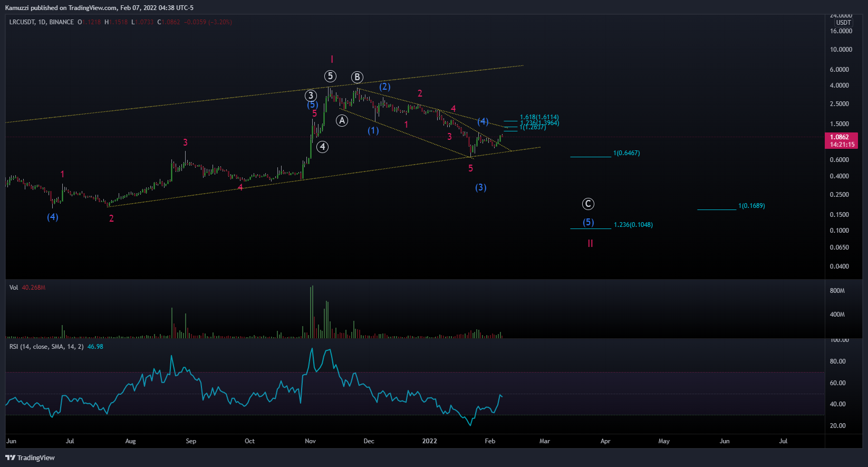Click the blue (2) wave label

[x=385, y=86]
